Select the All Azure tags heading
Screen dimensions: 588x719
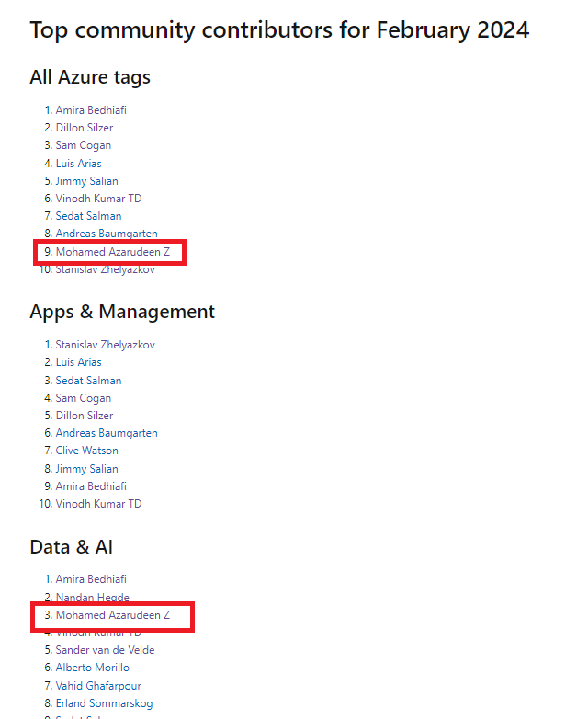[x=90, y=77]
